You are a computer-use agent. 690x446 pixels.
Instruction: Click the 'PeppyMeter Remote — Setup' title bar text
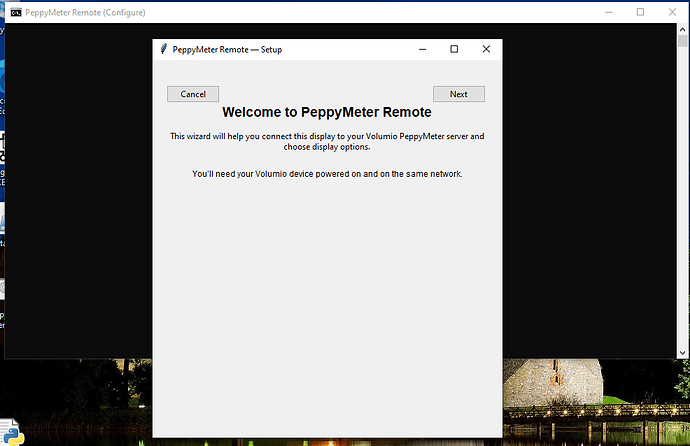[x=227, y=49]
